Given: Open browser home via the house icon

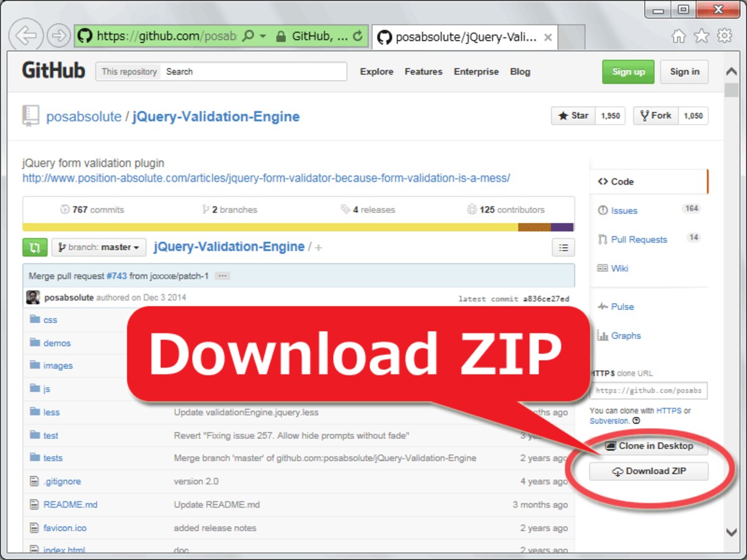Looking at the screenshot, I should coord(679,36).
